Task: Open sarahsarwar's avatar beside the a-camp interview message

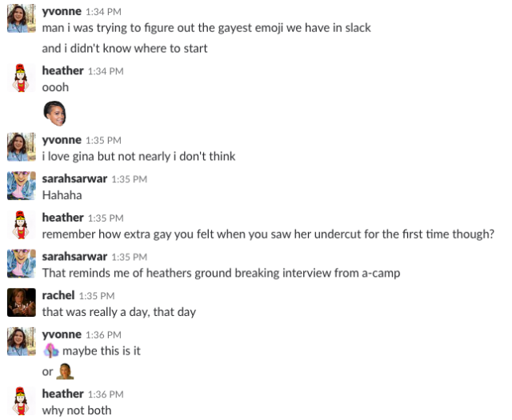Action: (x=22, y=263)
